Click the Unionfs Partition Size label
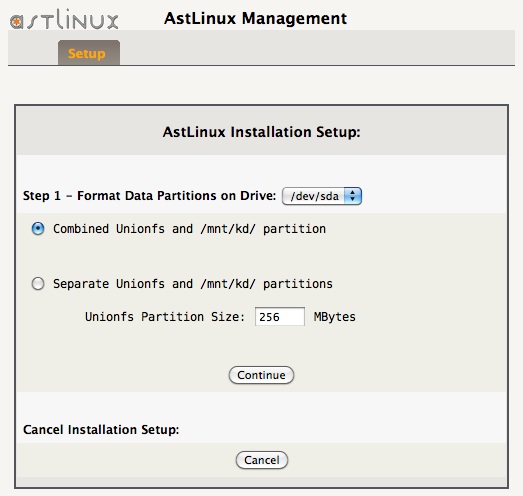 pos(165,317)
